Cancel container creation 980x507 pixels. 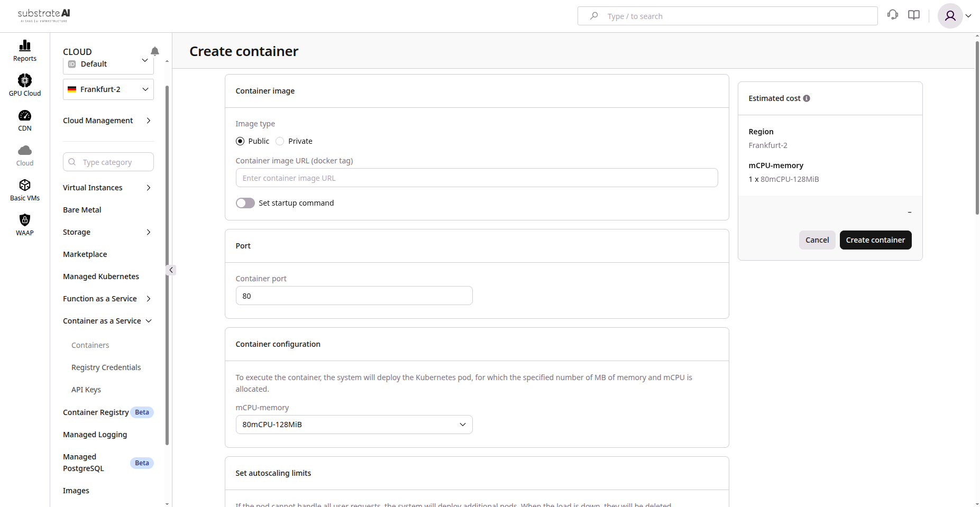click(817, 240)
